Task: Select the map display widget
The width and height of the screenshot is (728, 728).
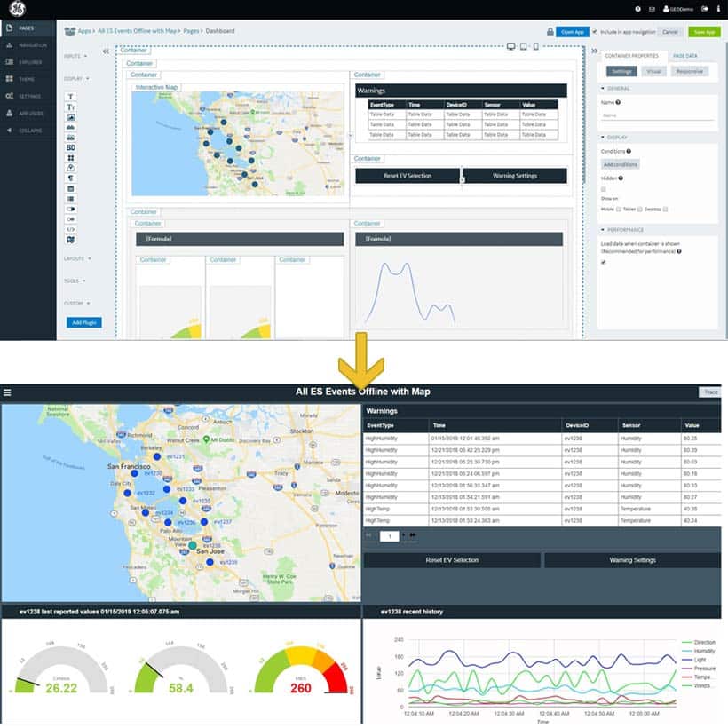Action: coord(70,240)
